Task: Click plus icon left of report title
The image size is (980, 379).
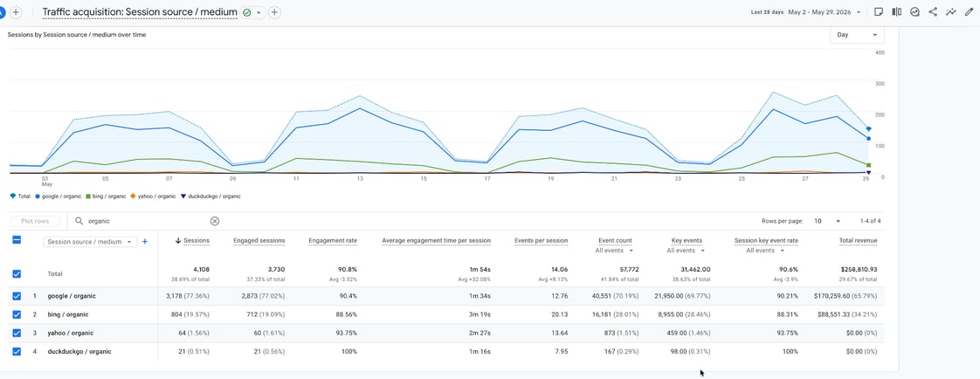Action: pyautogui.click(x=16, y=12)
